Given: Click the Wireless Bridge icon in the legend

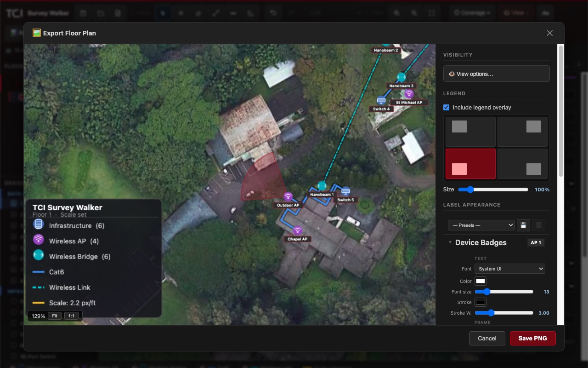Looking at the screenshot, I should 39,255.
